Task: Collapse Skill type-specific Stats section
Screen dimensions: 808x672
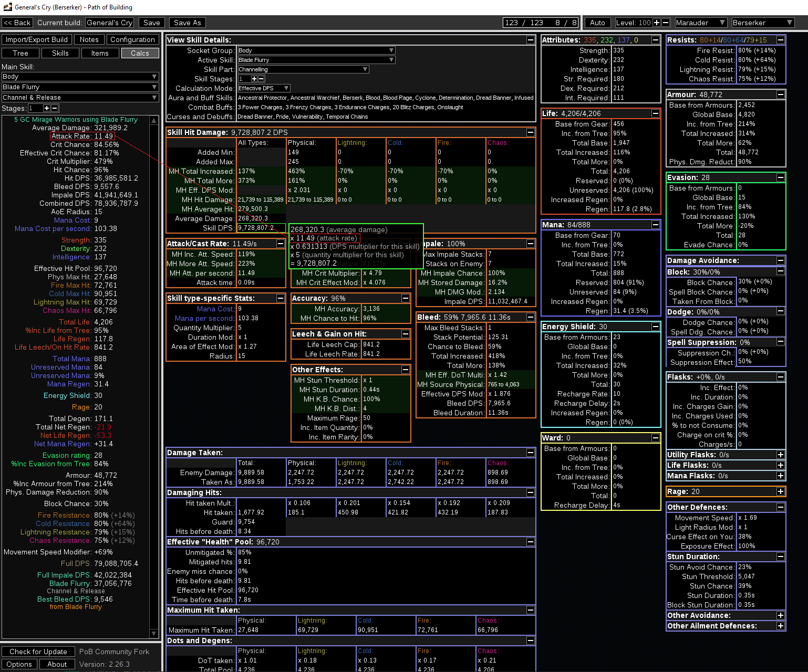Action: [281, 298]
